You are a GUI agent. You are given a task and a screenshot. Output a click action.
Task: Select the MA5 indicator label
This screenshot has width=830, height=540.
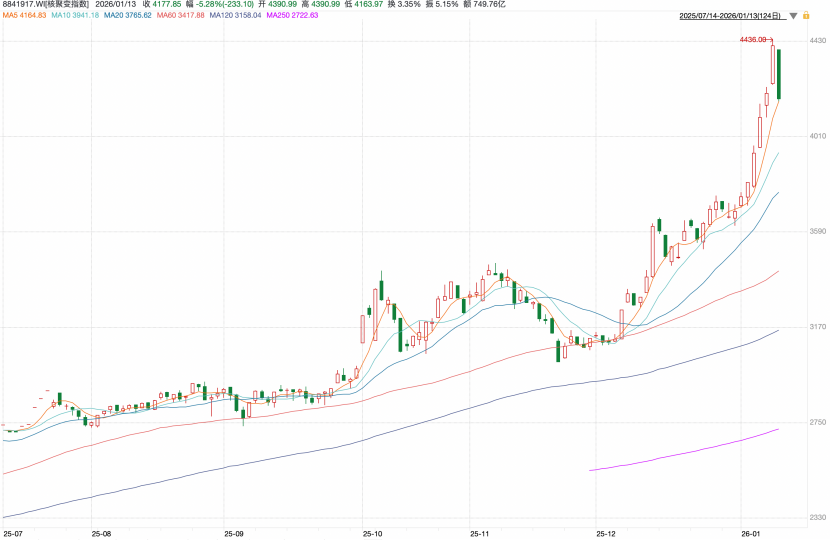[24, 15]
